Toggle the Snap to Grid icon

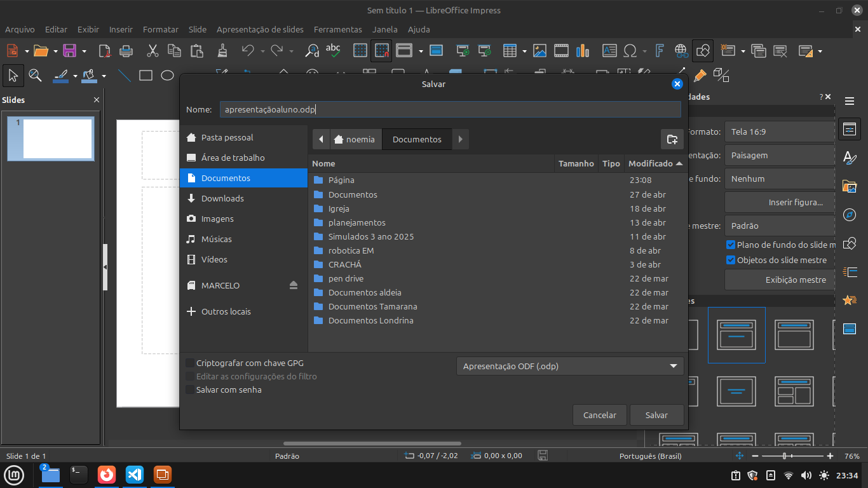coord(382,51)
